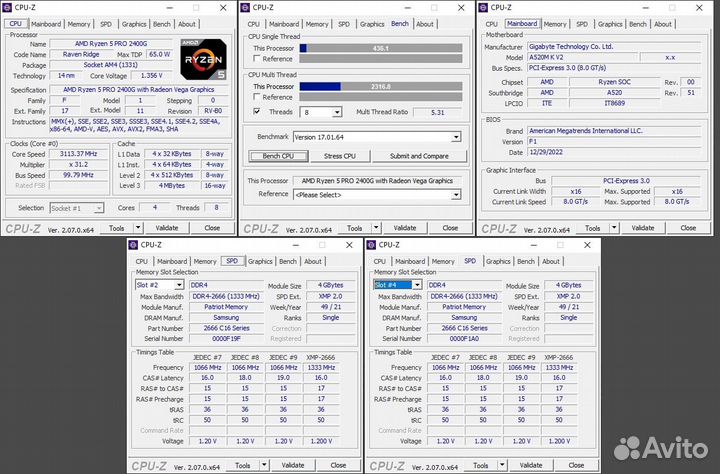Click the processor Name field AMD Ryzen 5 PRO 2400G
720x474 pixels.
111,44
